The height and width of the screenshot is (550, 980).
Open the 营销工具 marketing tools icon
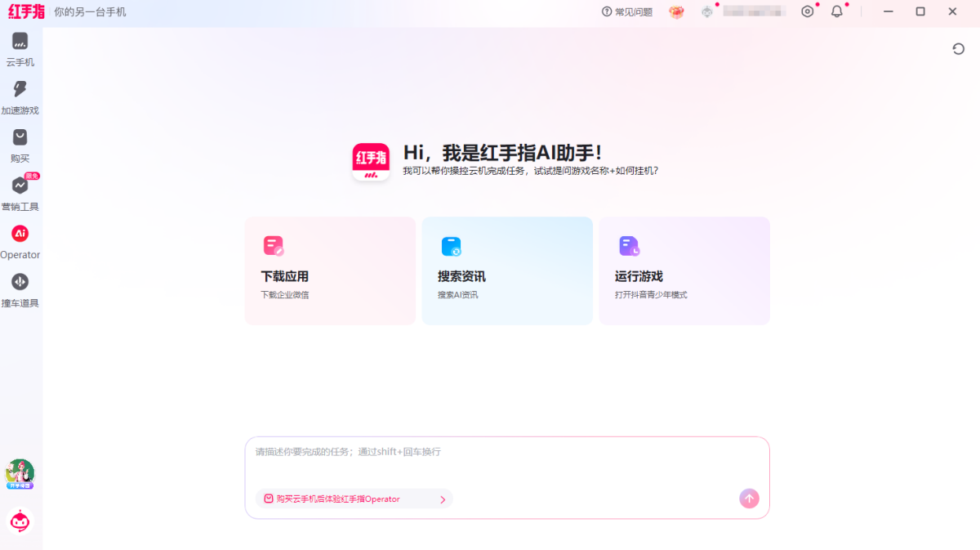[20, 186]
